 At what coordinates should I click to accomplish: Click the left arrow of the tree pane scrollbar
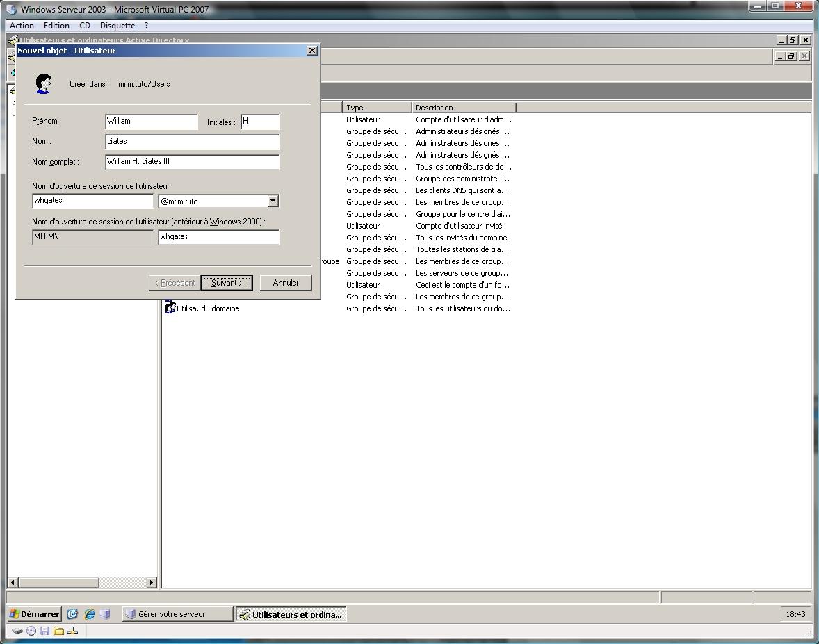point(14,582)
